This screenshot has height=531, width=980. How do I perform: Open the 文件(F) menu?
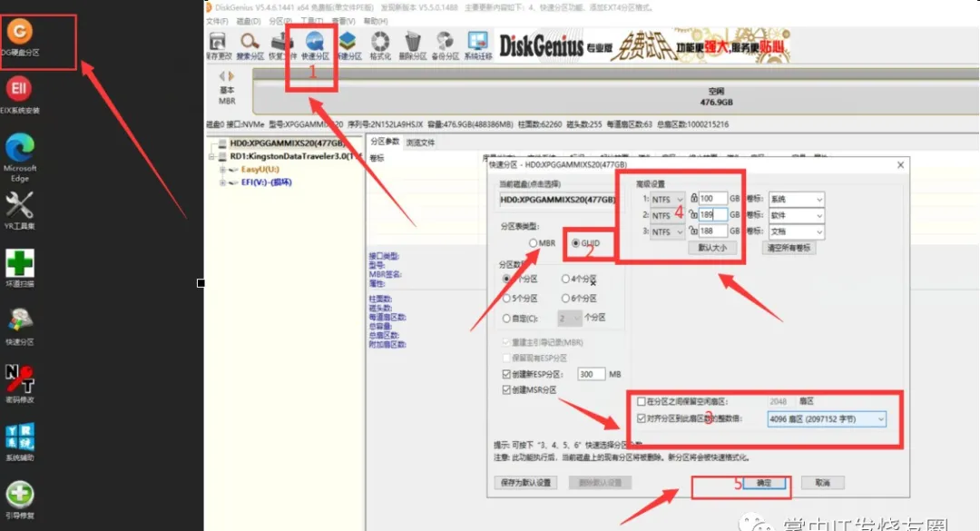pyautogui.click(x=217, y=21)
